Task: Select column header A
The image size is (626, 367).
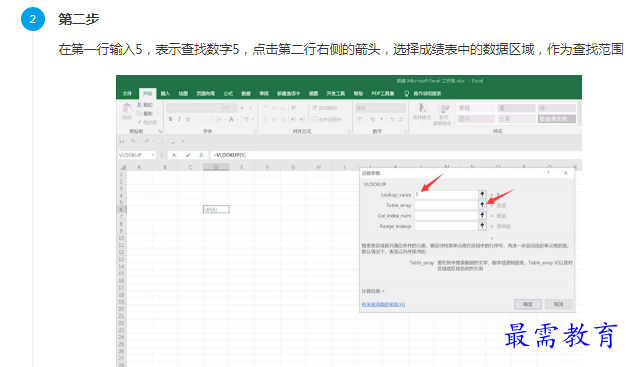Action: coord(139,167)
